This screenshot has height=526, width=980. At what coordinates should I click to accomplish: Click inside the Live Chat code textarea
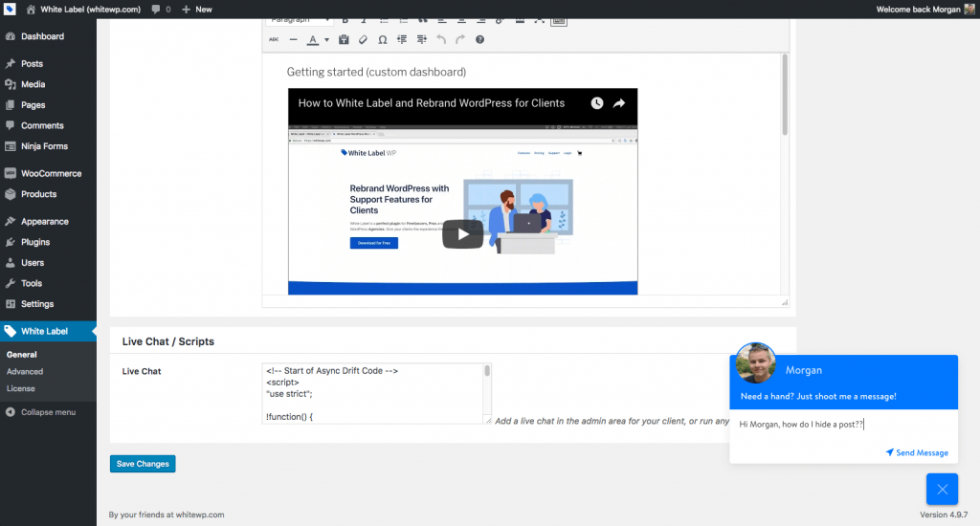[373, 394]
